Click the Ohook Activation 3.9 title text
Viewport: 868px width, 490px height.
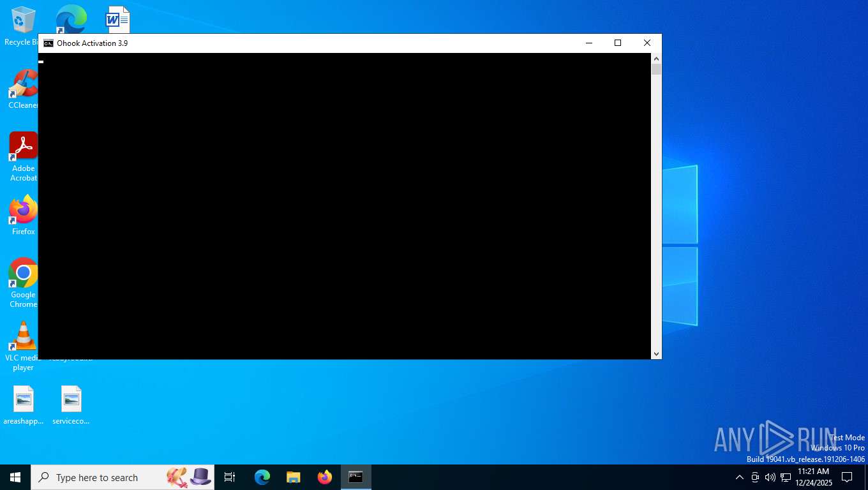coord(92,43)
